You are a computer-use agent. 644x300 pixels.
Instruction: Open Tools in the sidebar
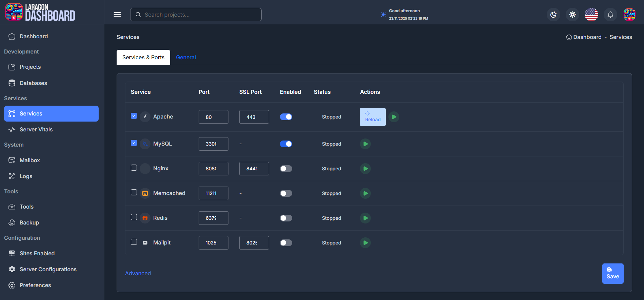[x=51, y=207]
